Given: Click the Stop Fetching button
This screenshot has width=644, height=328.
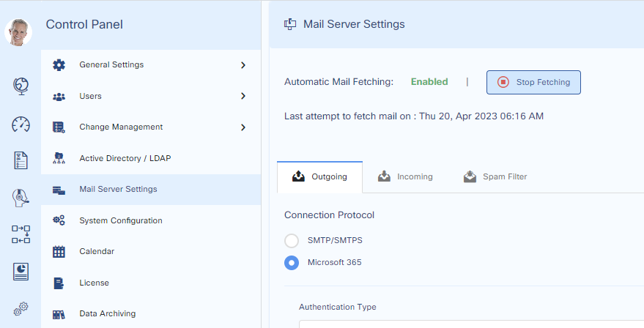Looking at the screenshot, I should pos(533,83).
